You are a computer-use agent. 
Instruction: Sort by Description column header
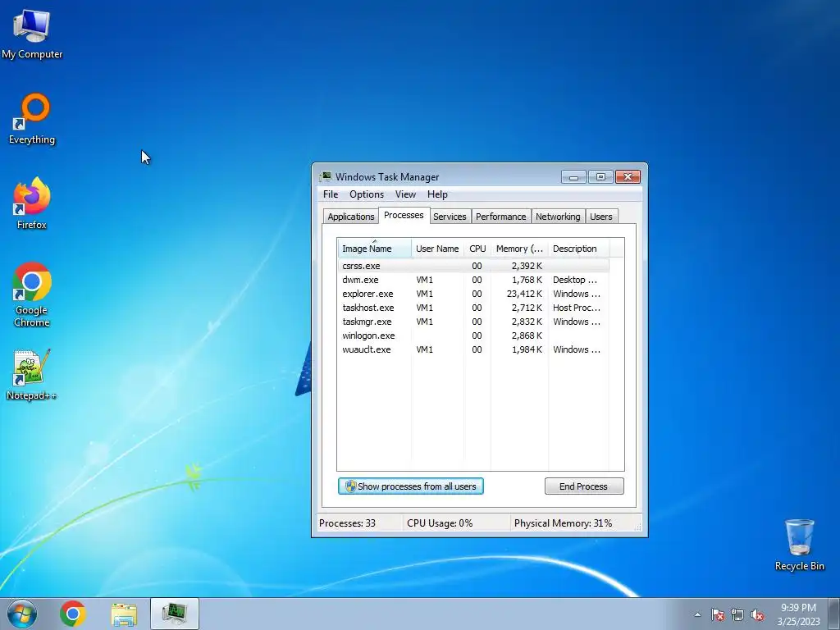click(578, 249)
